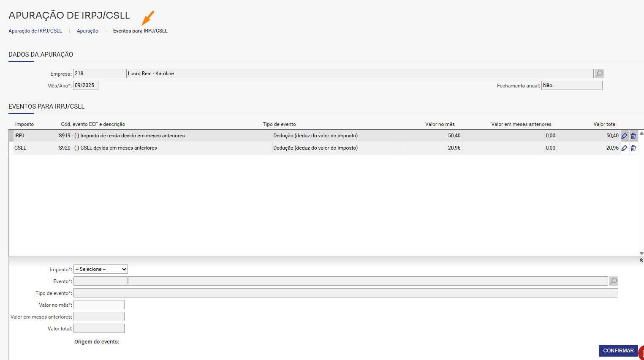Click S920 CSLL devida description
The image size is (644, 360).
pyautogui.click(x=108, y=148)
